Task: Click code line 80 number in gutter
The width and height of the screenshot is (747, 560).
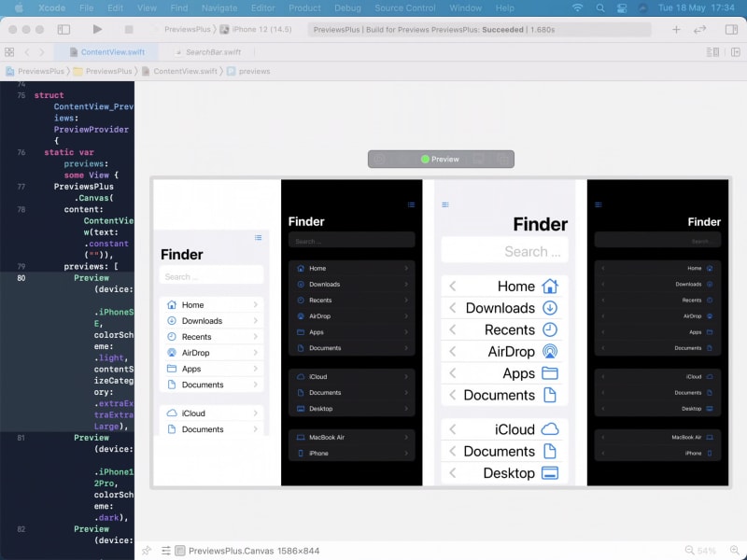Action: tap(21, 278)
